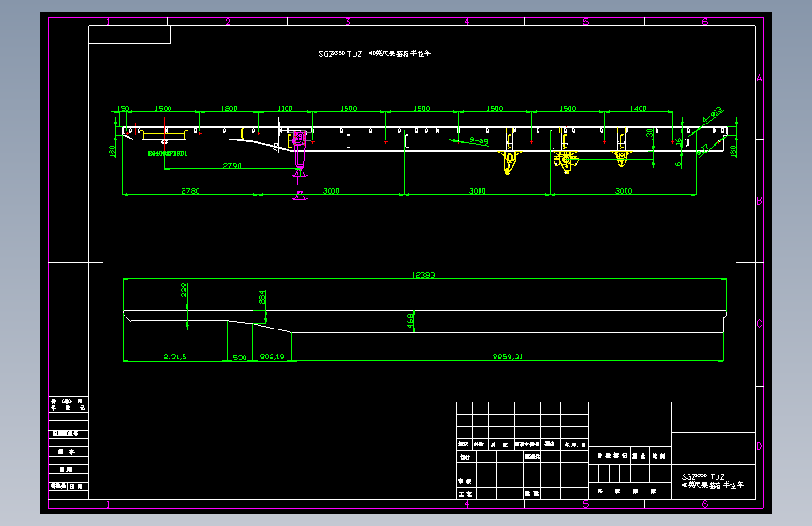
Task: Click the 1400 dimension label
Action: click(x=639, y=109)
